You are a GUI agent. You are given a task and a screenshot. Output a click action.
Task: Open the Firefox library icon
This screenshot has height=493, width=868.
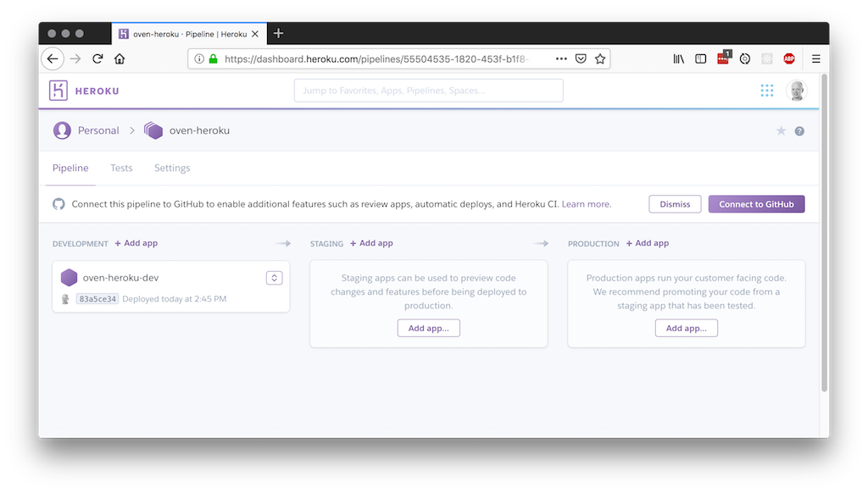tap(679, 58)
